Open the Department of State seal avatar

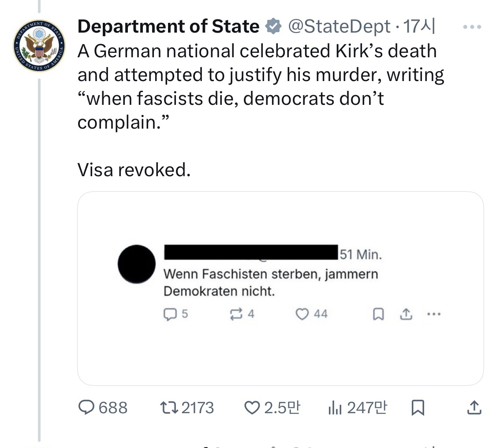click(x=39, y=45)
